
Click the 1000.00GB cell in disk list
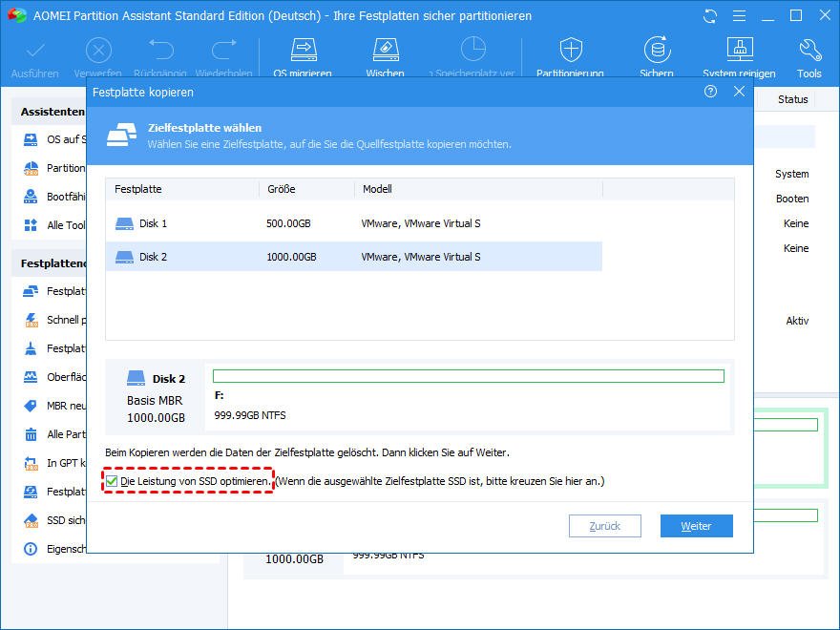coord(291,257)
